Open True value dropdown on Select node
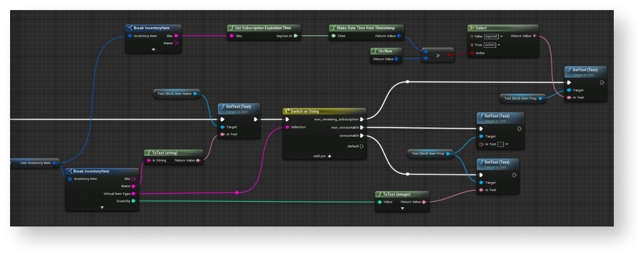Screen dimensions: 644x257 tap(499, 45)
